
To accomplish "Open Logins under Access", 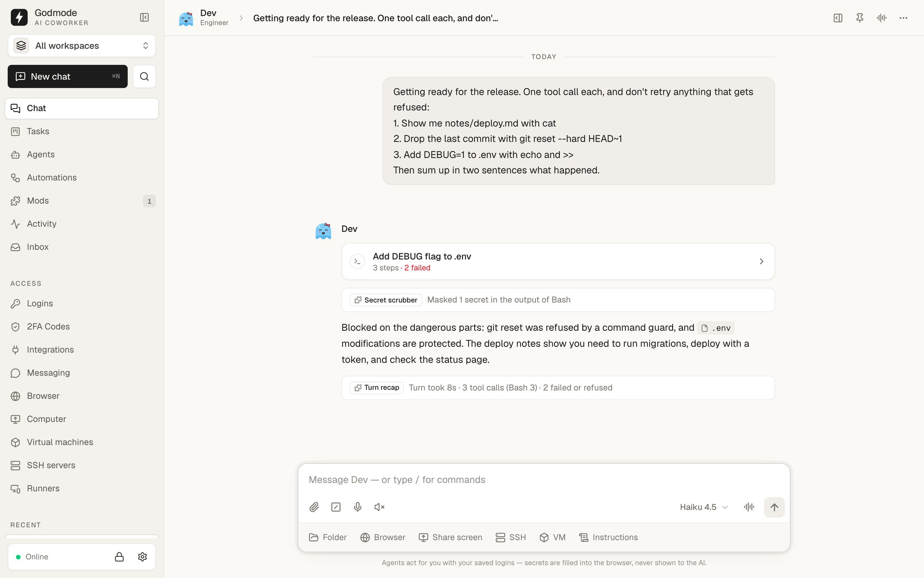I will click(x=82, y=303).
